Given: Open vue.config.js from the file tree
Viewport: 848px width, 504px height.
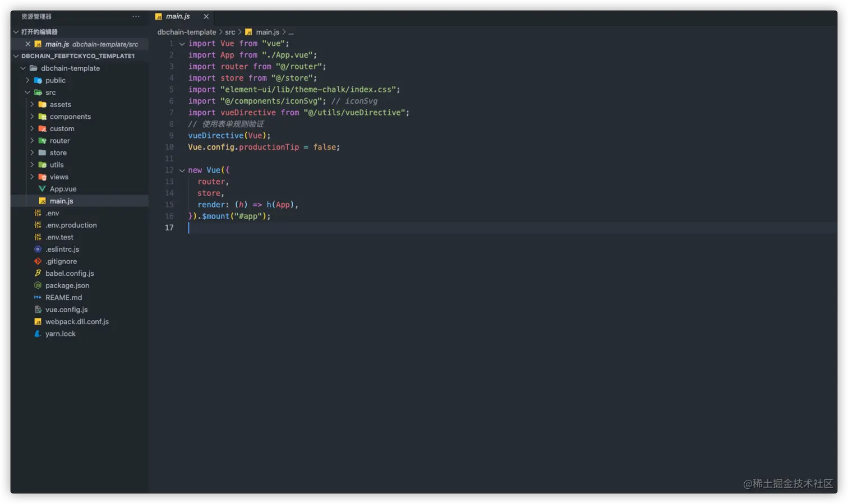Looking at the screenshot, I should point(66,309).
